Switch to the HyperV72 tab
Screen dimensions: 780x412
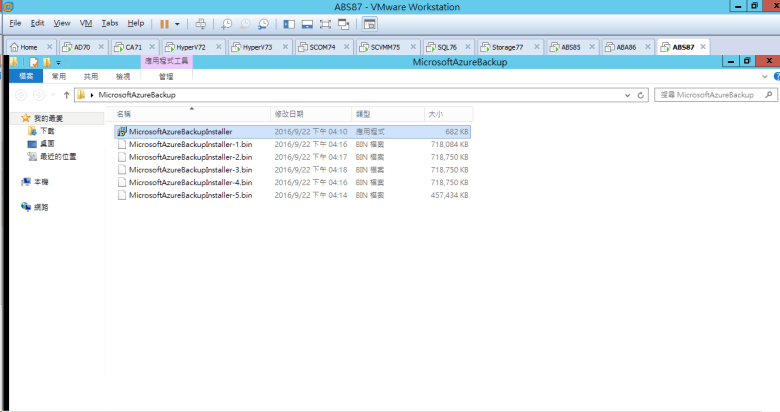[x=190, y=46]
